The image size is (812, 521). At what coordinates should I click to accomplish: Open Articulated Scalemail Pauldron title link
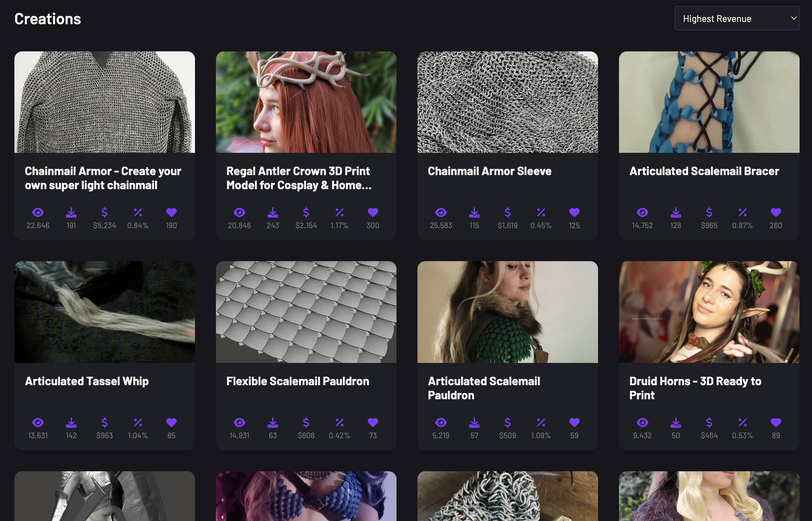484,388
